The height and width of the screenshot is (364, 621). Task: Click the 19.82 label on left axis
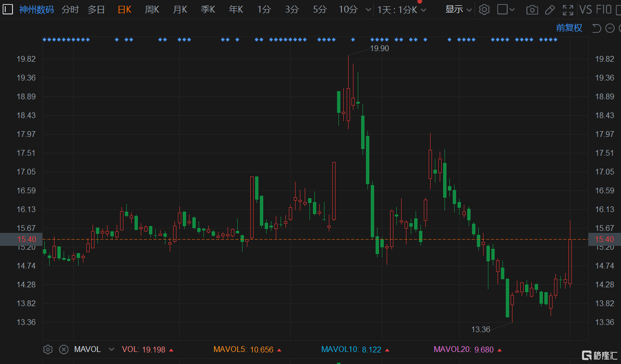click(x=26, y=59)
